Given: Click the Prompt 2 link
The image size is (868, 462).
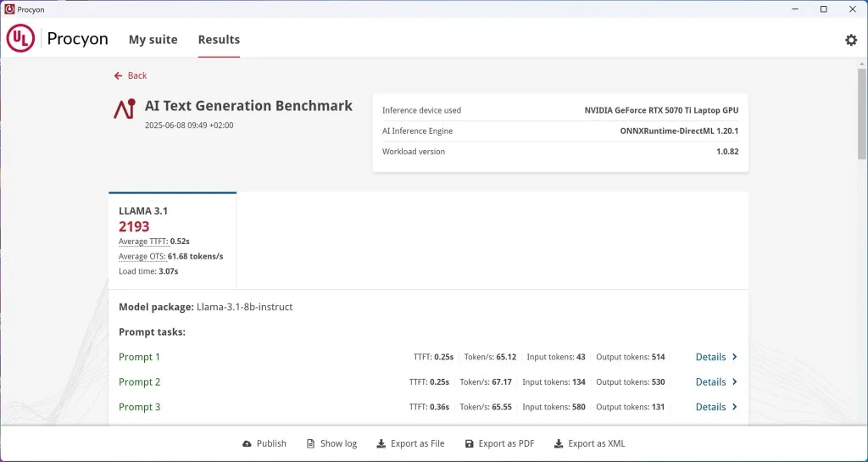Looking at the screenshot, I should (x=139, y=382).
